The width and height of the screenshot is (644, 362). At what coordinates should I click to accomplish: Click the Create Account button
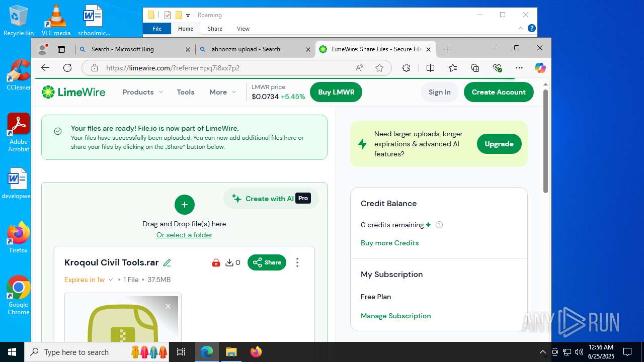point(499,92)
